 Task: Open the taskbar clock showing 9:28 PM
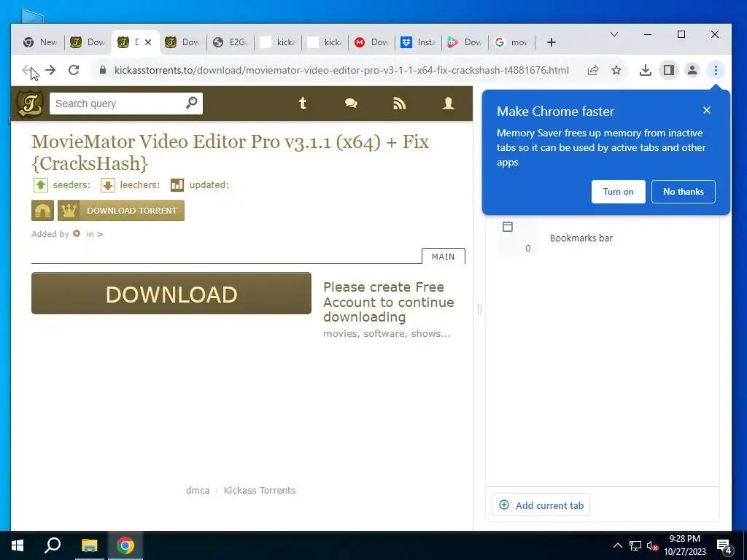click(684, 545)
